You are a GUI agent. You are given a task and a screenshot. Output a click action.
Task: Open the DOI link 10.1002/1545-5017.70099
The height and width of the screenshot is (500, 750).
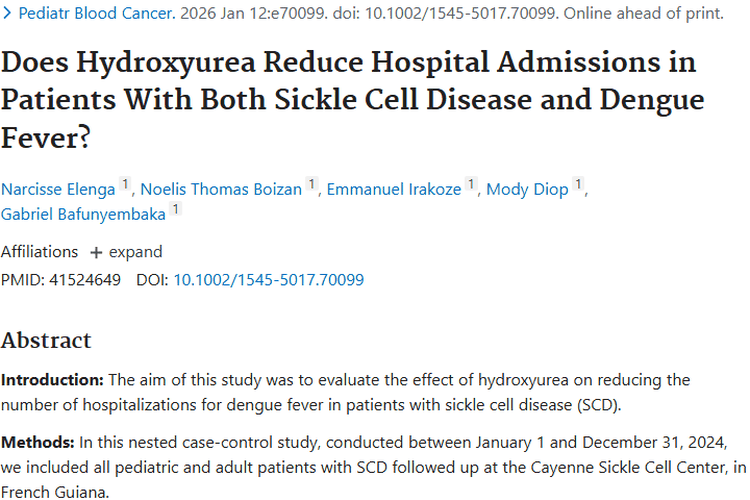[268, 280]
